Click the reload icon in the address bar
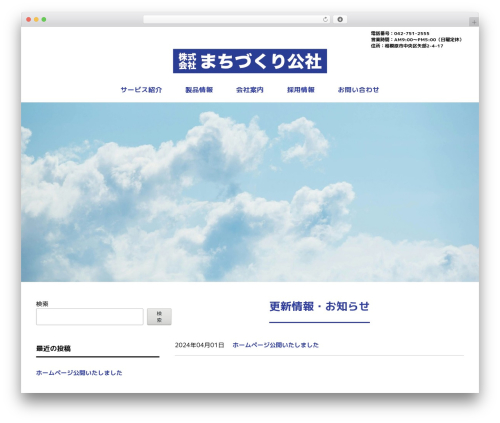Image resolution: width=500 pixels, height=423 pixels. click(x=325, y=20)
